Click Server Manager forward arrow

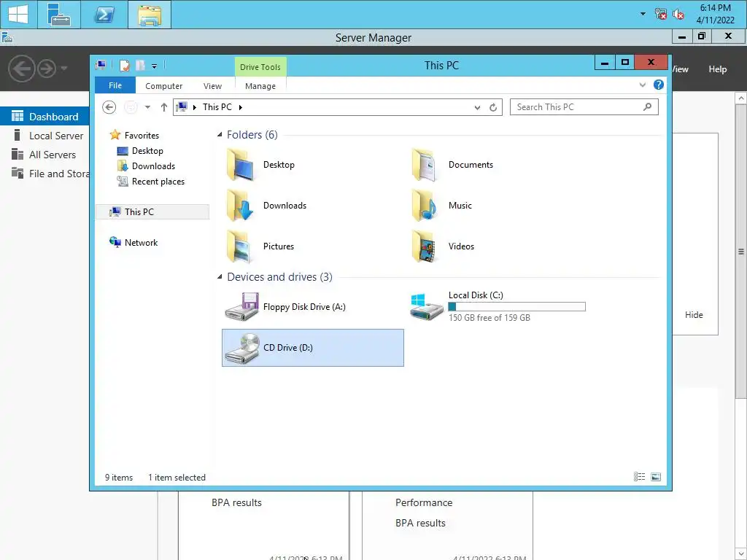point(47,69)
